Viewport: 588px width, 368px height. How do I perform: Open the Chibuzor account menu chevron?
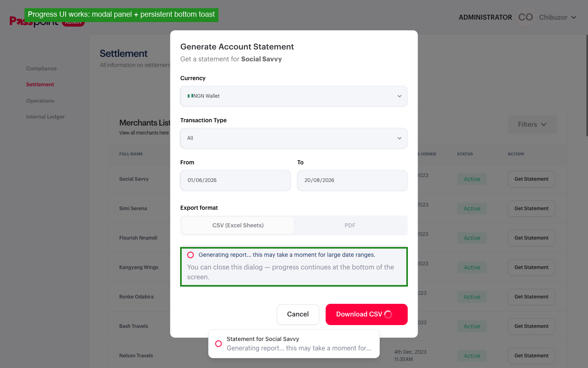click(574, 17)
